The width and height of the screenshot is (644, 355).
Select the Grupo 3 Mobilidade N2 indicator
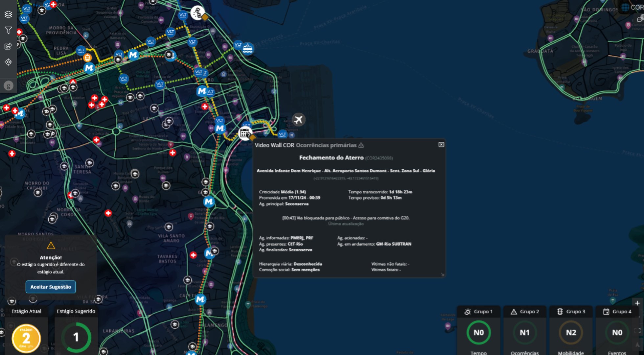point(571,333)
